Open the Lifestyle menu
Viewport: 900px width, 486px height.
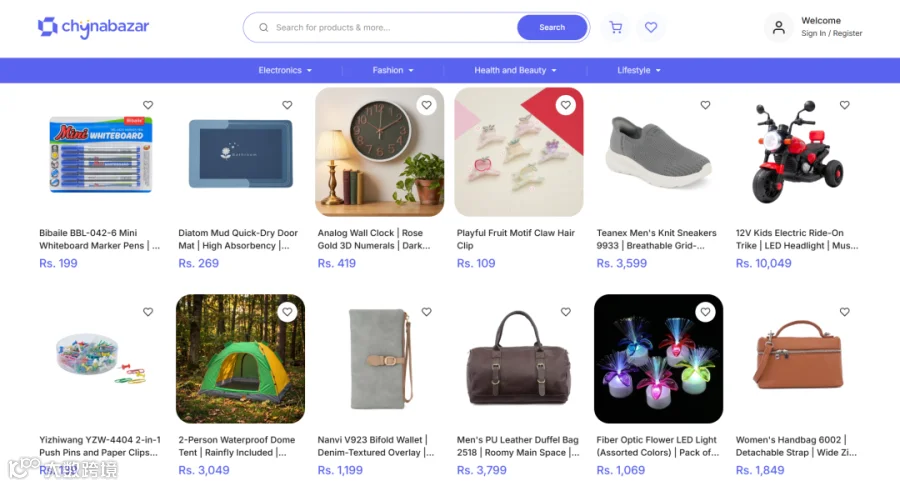pyautogui.click(x=639, y=70)
